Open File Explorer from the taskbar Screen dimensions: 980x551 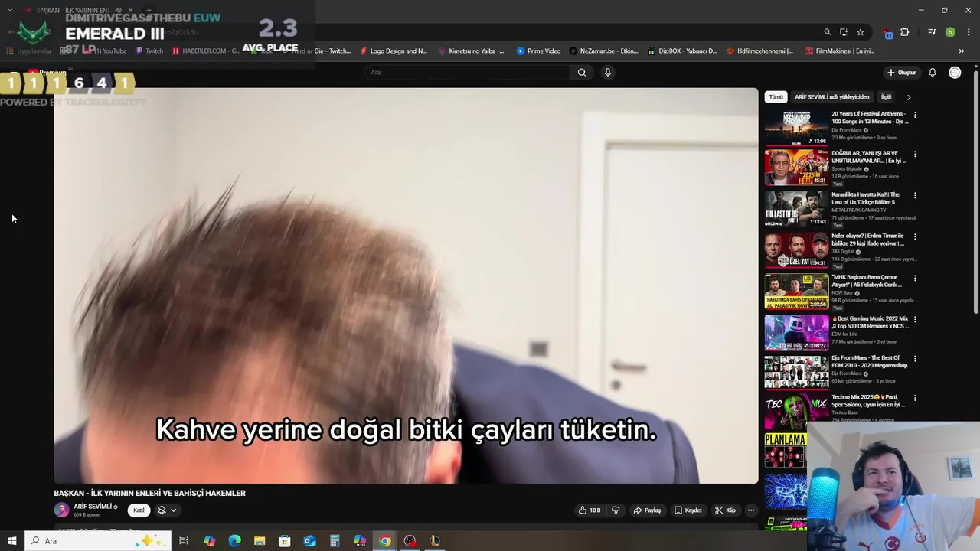[x=260, y=541]
